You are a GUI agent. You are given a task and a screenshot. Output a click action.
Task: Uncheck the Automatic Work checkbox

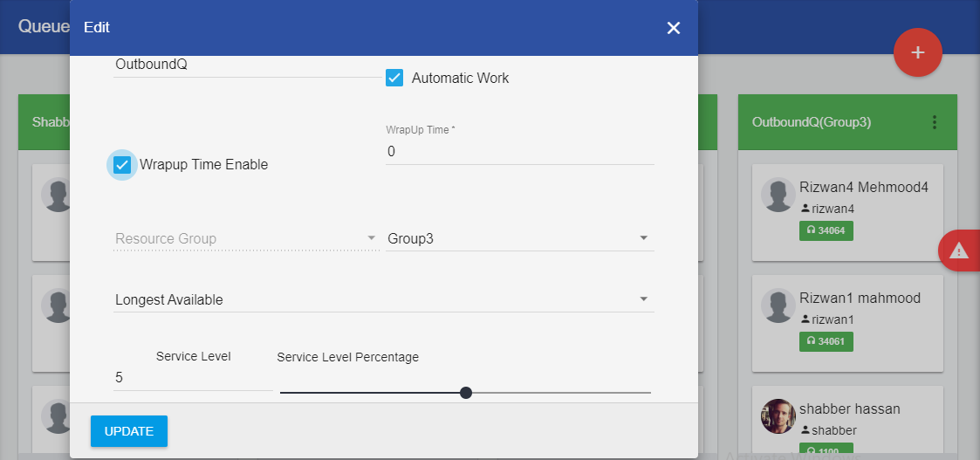click(x=395, y=78)
